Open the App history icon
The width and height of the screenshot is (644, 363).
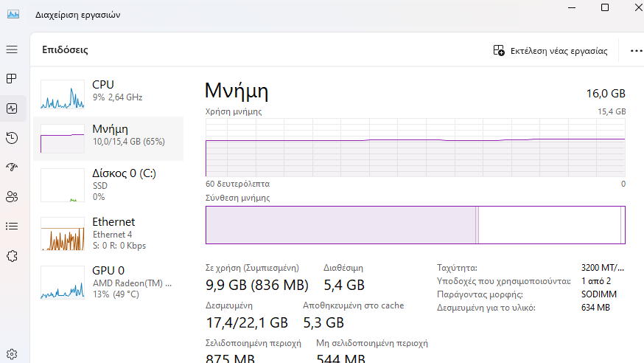point(12,138)
